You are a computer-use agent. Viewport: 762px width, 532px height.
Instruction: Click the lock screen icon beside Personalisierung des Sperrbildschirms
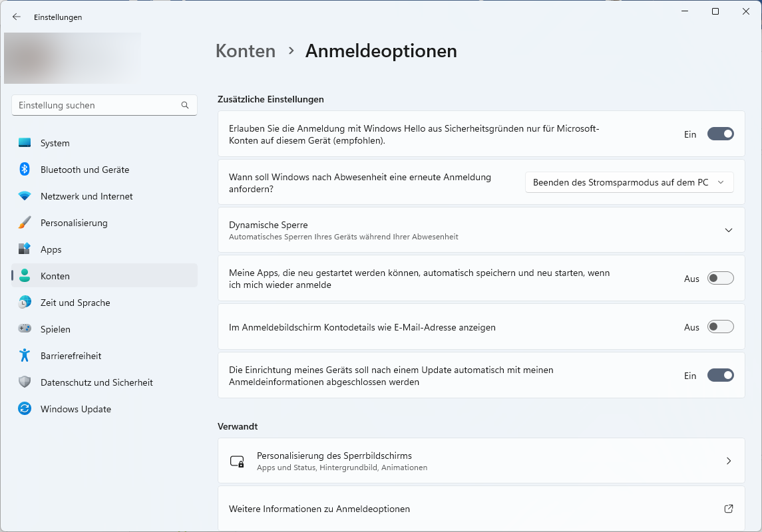point(237,461)
